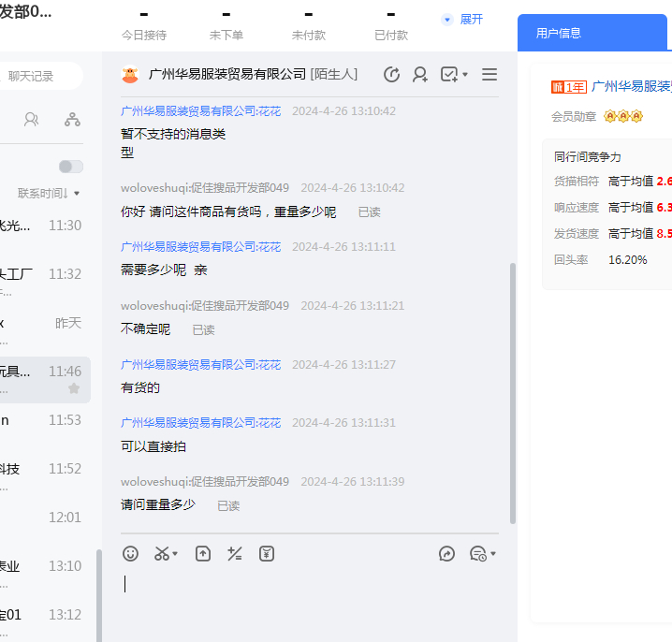Viewport: 672px width, 642px height.
Task: Click the 广州华易服装 company link in user info
Action: [631, 86]
